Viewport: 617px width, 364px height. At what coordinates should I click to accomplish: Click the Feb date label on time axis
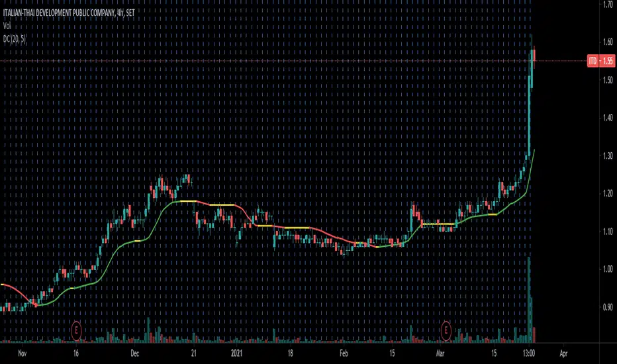pos(344,353)
